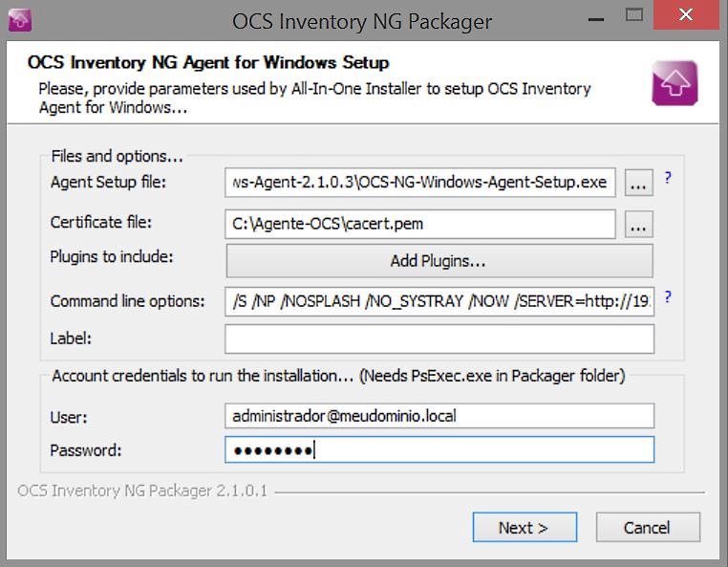Viewport: 728px width, 567px height.
Task: Browse for the Agent Setup file
Action: point(639,183)
